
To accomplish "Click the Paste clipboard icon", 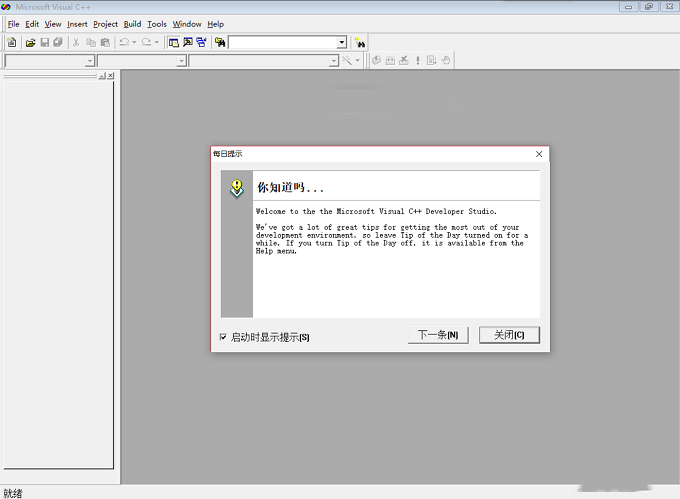I will pyautogui.click(x=105, y=42).
